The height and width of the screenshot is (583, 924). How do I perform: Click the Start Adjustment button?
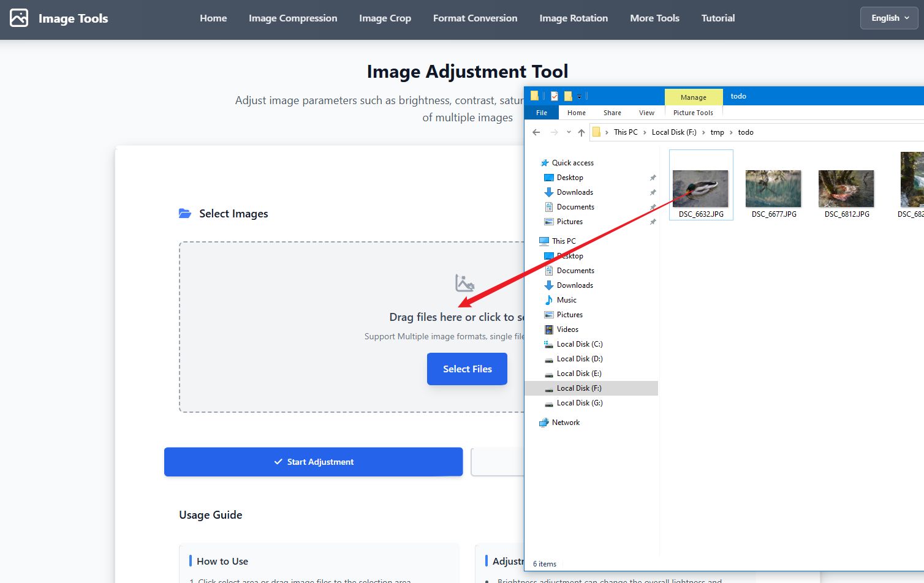[x=313, y=462]
